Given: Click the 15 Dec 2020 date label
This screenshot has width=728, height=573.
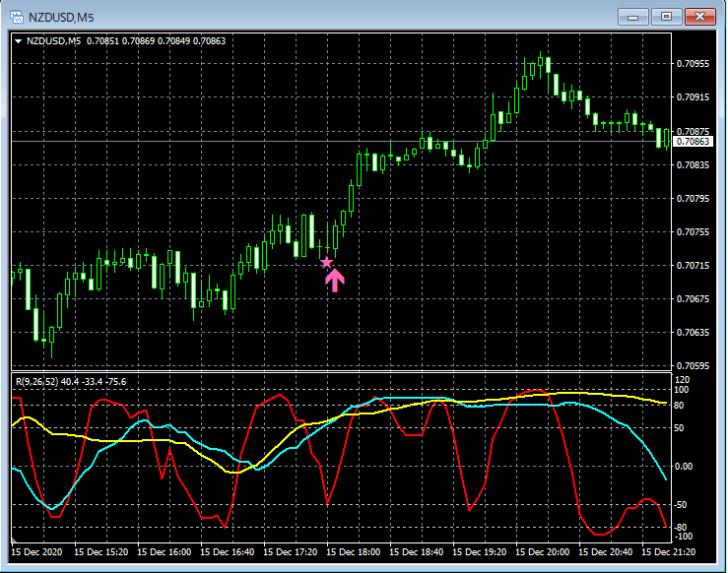Looking at the screenshot, I should click(39, 551).
